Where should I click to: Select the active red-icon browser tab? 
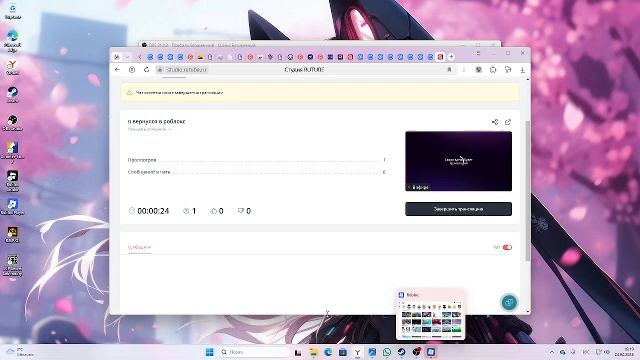point(440,57)
